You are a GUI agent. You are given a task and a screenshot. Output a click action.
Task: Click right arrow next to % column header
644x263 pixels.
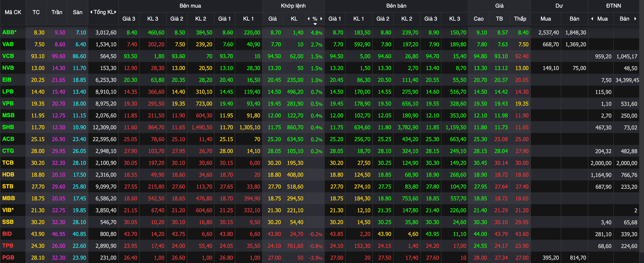point(321,19)
